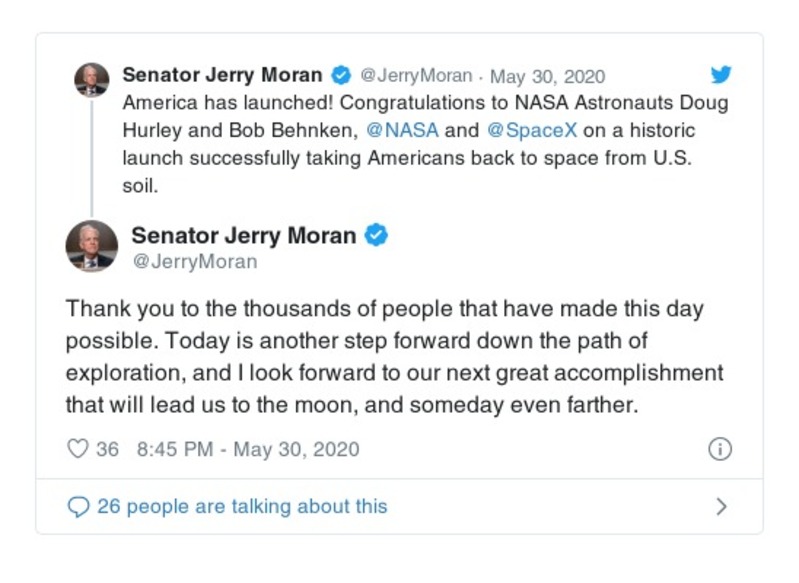
Task: Click the @JerryMoran handle under the large name
Action: click(x=194, y=262)
